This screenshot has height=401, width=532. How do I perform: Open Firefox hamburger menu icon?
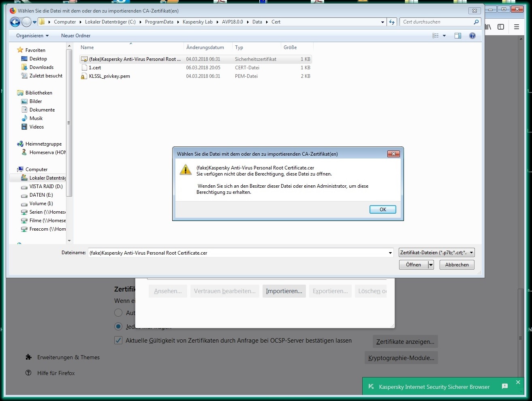coord(517,27)
